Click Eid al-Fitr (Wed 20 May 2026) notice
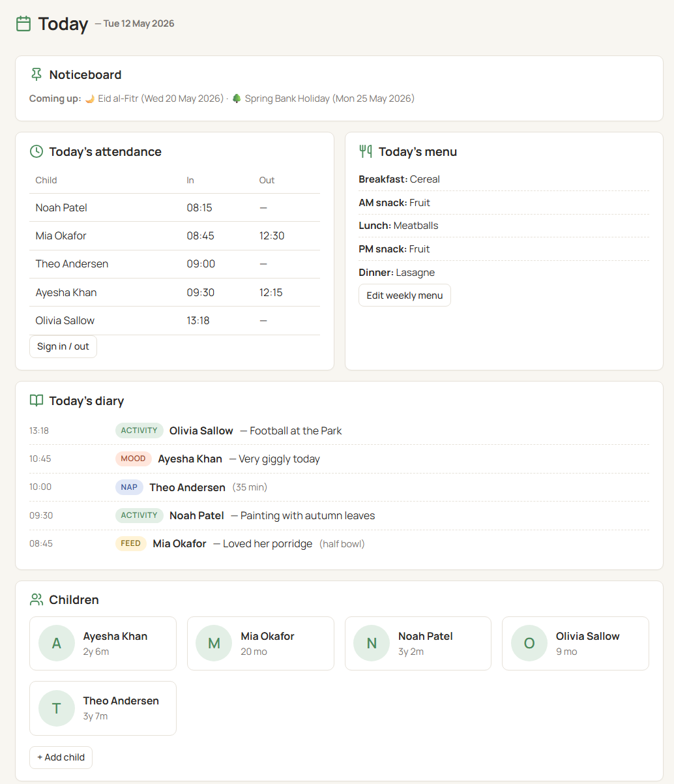 click(x=160, y=98)
